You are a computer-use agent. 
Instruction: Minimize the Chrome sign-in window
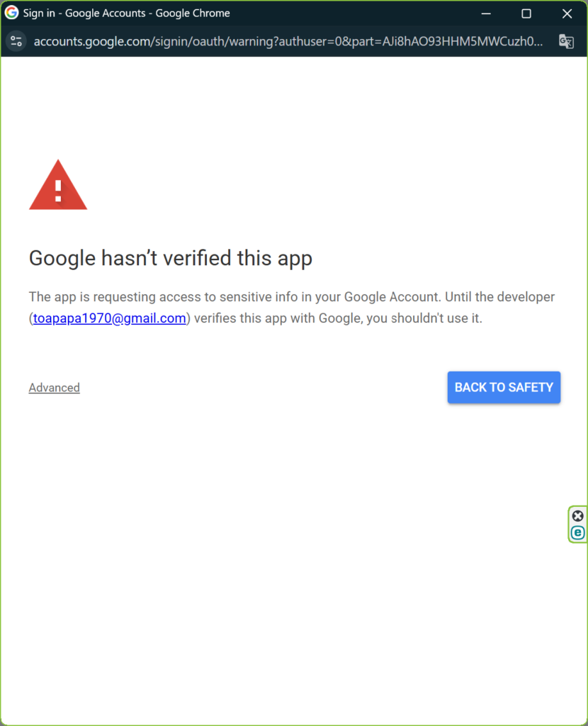click(486, 13)
